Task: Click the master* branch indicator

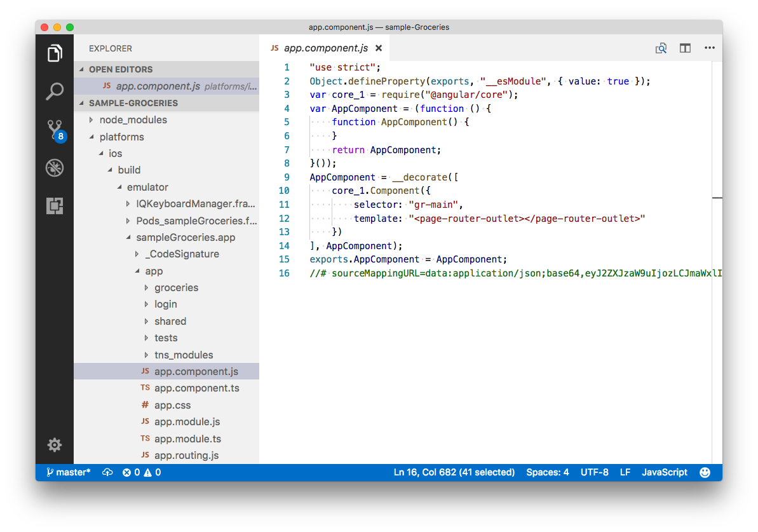Action: (x=67, y=472)
